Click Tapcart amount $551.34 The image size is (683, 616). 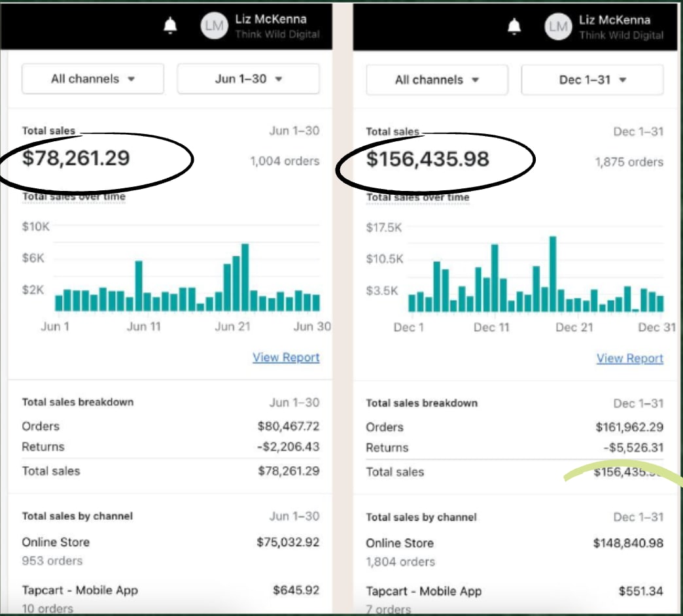(641, 591)
